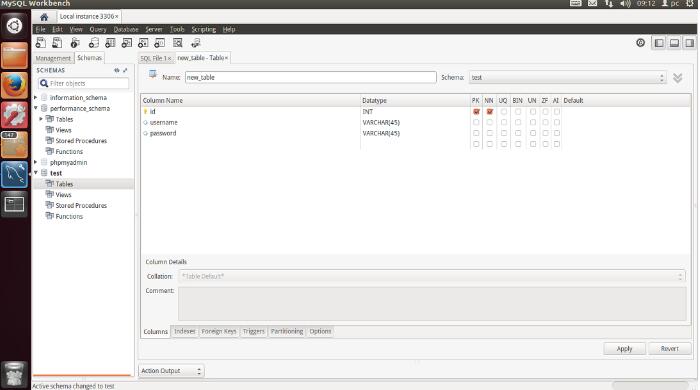This screenshot has width=700, height=390.
Task: Enable AI checkbox for id column
Action: tap(557, 112)
